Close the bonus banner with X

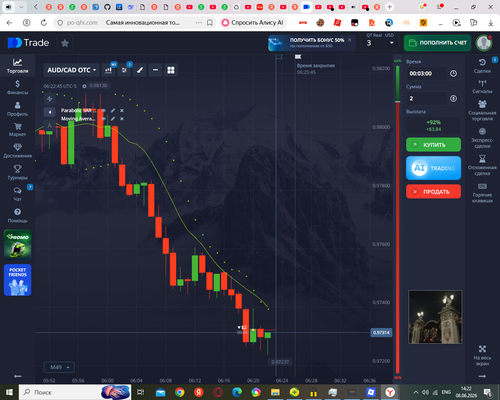click(350, 40)
